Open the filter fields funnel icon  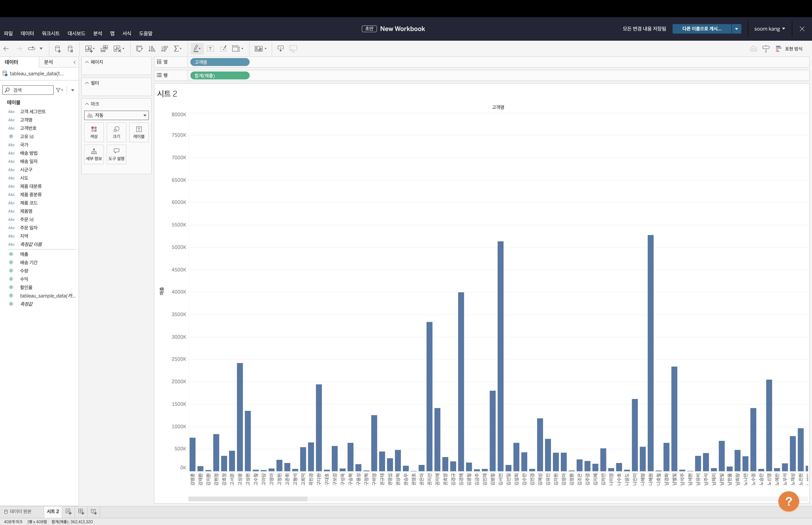click(x=59, y=90)
